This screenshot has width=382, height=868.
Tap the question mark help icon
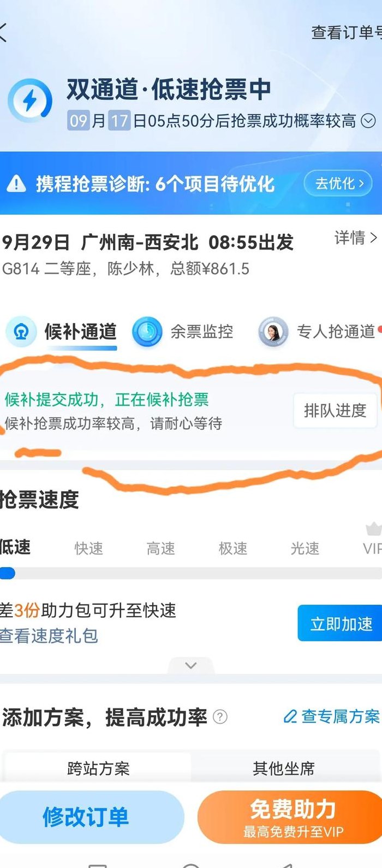(220, 717)
